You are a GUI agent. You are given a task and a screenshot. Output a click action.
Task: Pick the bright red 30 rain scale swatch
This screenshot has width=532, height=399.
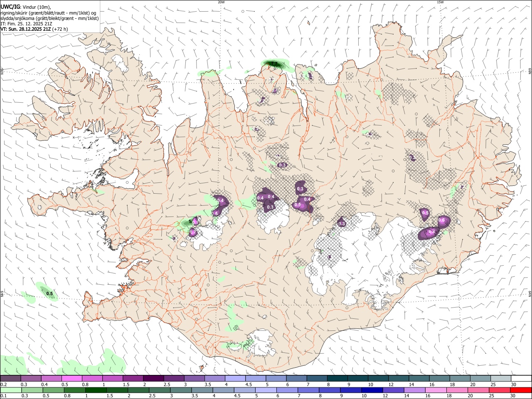click(520, 390)
